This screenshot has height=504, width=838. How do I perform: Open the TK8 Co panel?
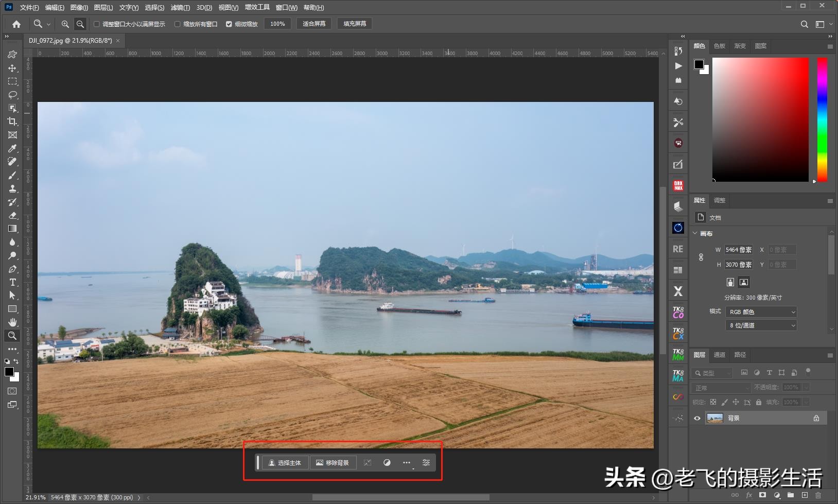click(x=678, y=311)
